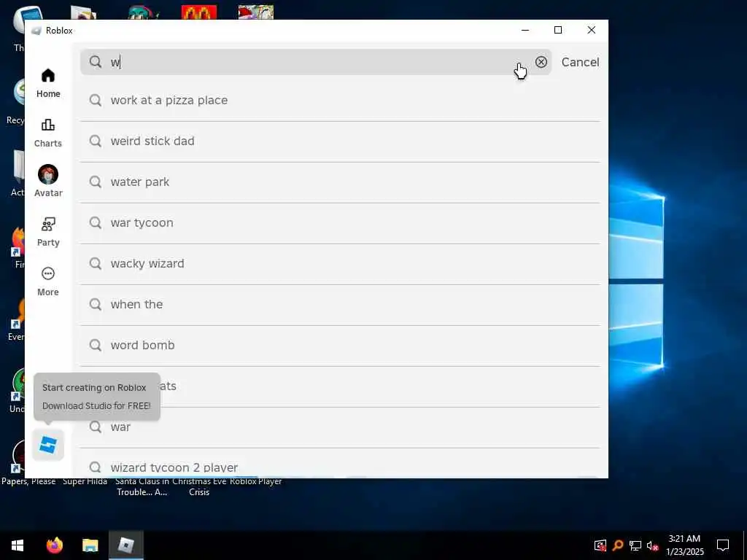Open the Home tab in Roblox sidebar
The height and width of the screenshot is (560, 747).
click(x=48, y=83)
